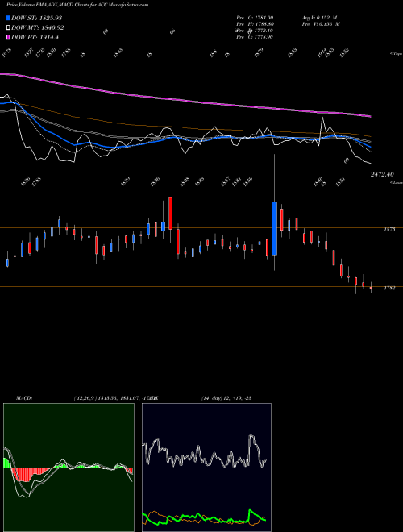Image resolution: width=403 pixels, height=532 pixels.
Task: Click the 'Pre O: 1781.00' value
Action: point(255,18)
